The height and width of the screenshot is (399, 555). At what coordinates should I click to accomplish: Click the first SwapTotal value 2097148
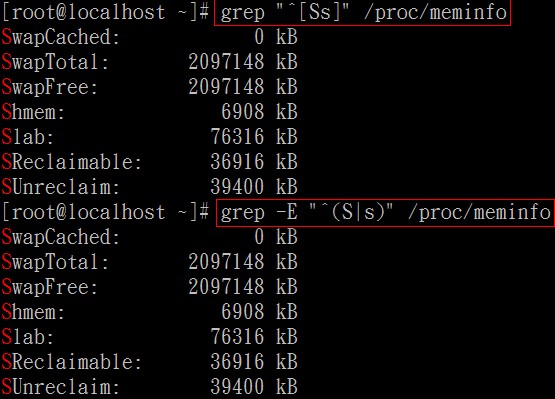pyautogui.click(x=226, y=62)
